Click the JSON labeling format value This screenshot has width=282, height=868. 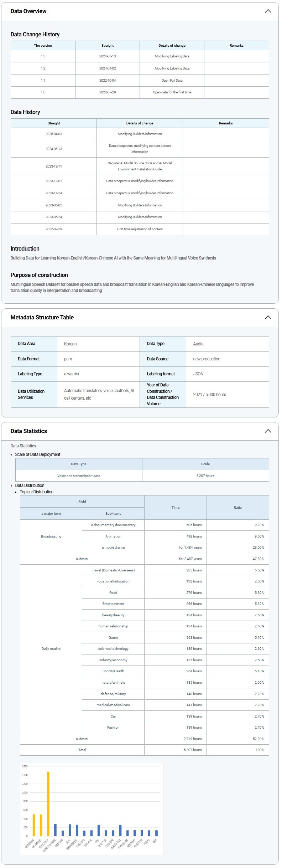[198, 374]
